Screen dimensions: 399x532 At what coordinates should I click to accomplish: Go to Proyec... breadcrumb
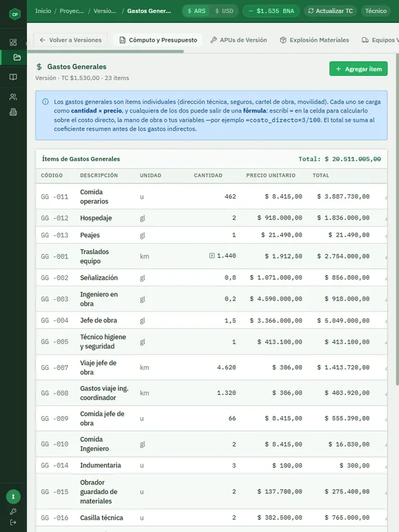(x=71, y=11)
